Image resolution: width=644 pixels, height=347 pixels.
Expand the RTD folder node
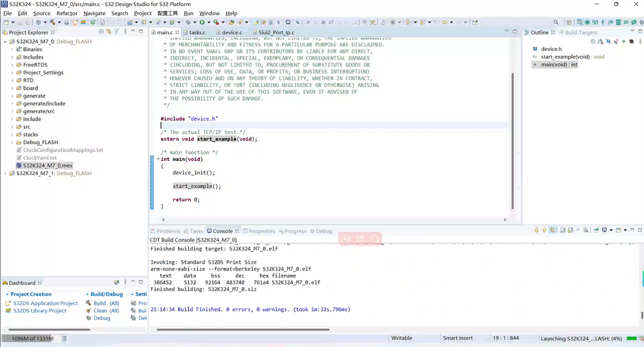(12, 80)
